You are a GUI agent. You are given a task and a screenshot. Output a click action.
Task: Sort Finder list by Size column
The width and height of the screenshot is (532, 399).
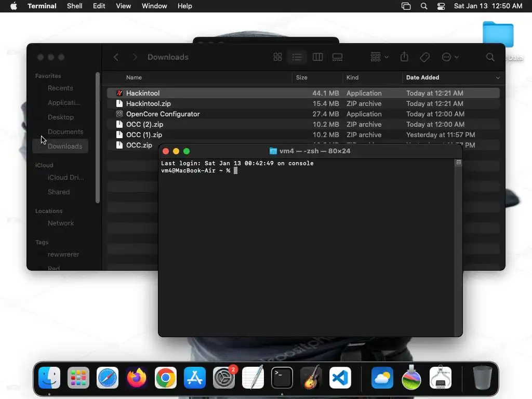pos(302,77)
